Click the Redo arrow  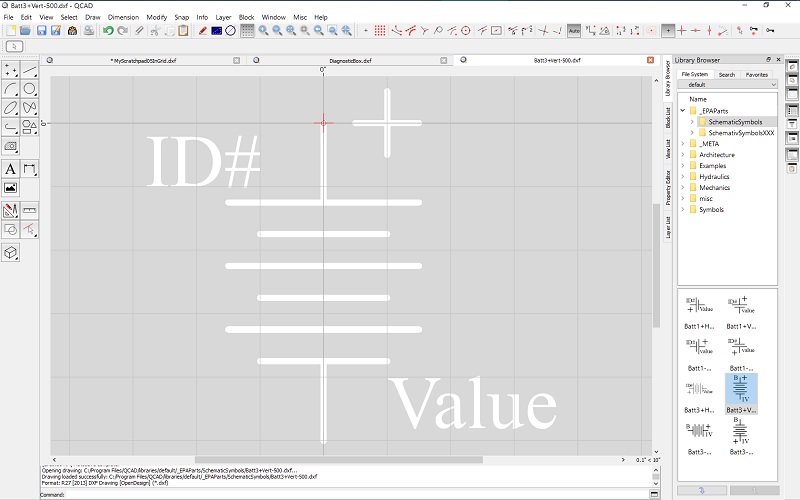[122, 31]
